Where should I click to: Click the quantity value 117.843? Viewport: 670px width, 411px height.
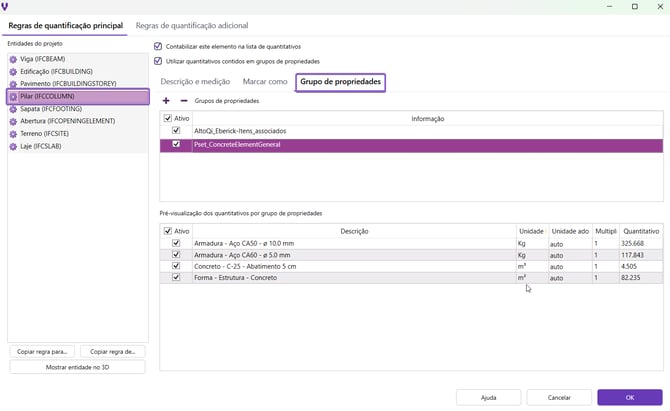pyautogui.click(x=632, y=255)
